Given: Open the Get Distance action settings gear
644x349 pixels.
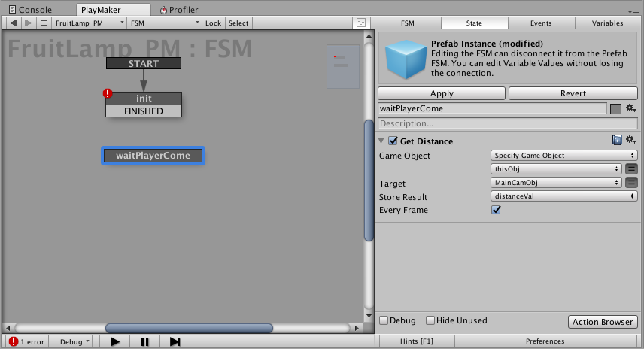Looking at the screenshot, I should pyautogui.click(x=631, y=140).
